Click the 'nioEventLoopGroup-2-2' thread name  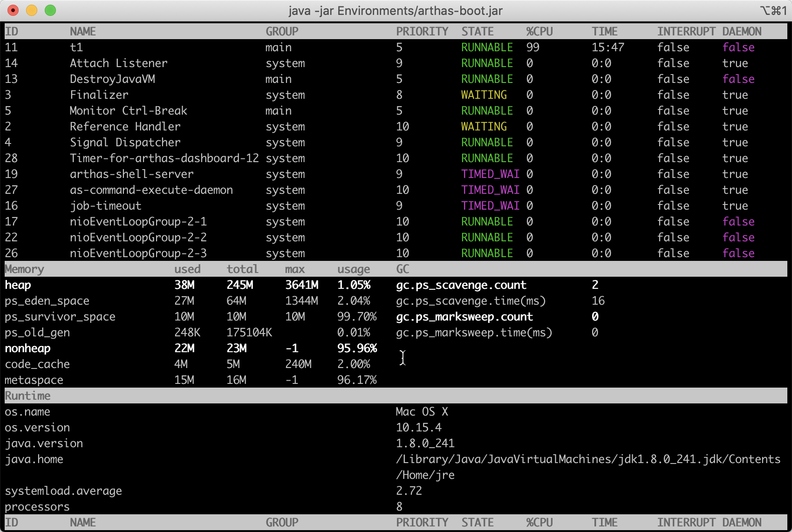pos(138,238)
